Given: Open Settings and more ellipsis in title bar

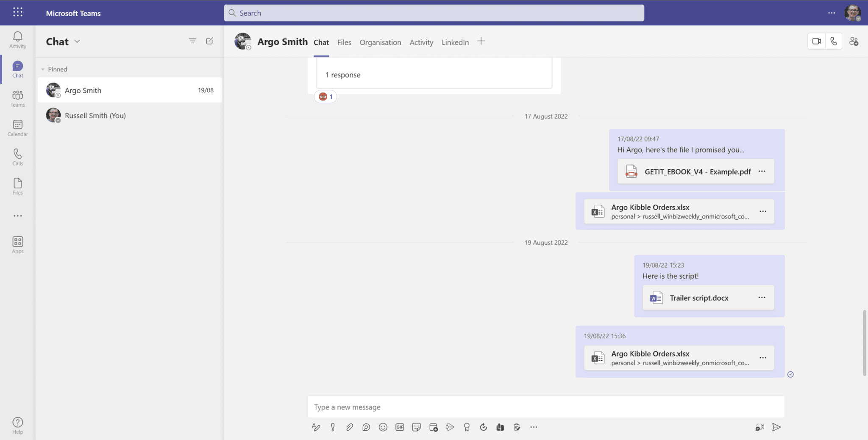Looking at the screenshot, I should click(832, 13).
